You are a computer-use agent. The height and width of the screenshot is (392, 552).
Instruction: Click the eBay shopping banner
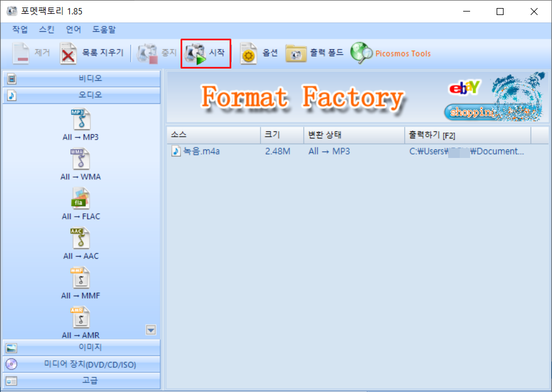point(494,96)
